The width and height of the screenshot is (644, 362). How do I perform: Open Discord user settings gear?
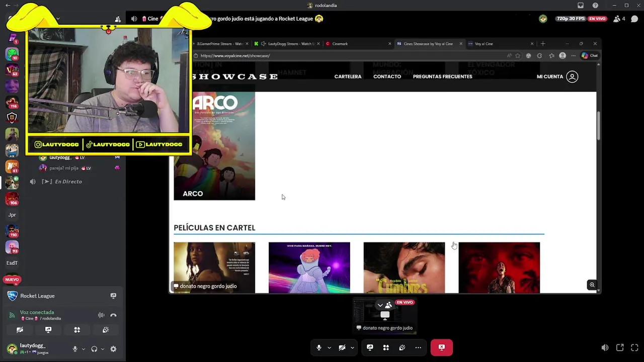113,349
